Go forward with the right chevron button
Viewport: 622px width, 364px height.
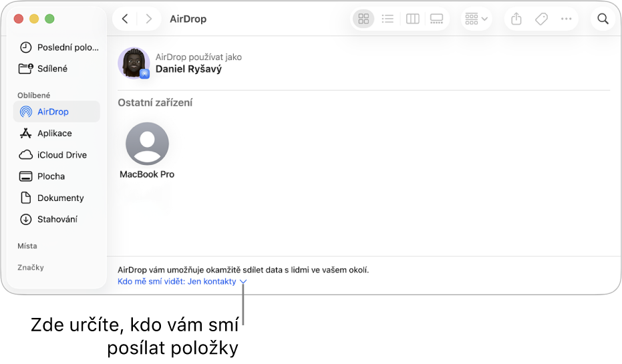tap(149, 19)
